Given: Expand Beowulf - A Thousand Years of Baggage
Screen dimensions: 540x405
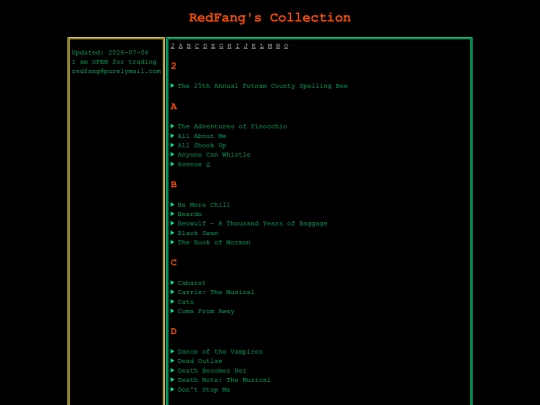Looking at the screenshot, I should click(249, 224).
